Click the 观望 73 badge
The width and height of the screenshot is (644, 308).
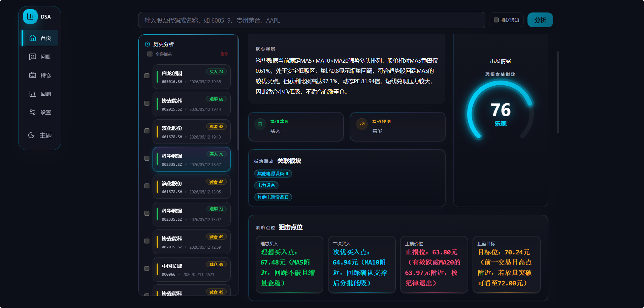pos(216,209)
